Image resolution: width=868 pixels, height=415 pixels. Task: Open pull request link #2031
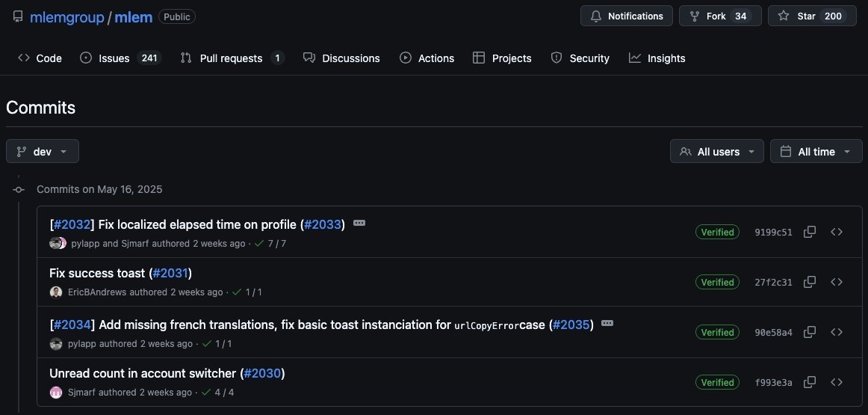[x=170, y=273]
